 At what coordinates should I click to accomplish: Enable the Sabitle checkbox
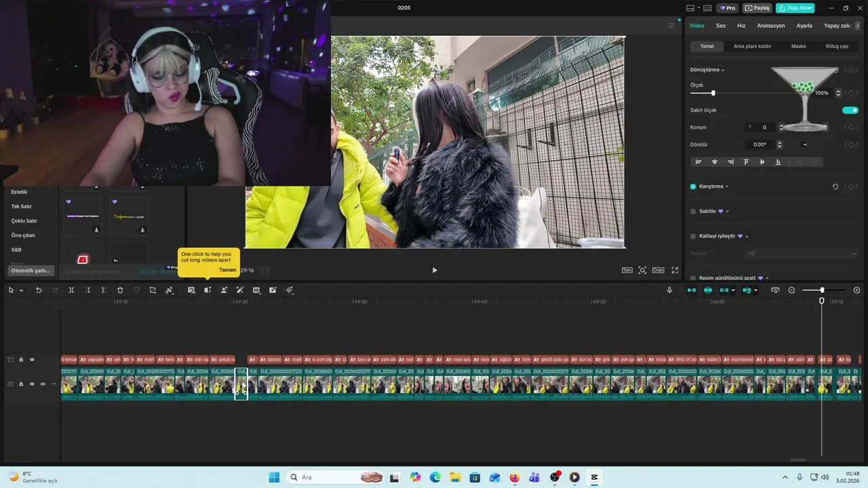point(693,211)
